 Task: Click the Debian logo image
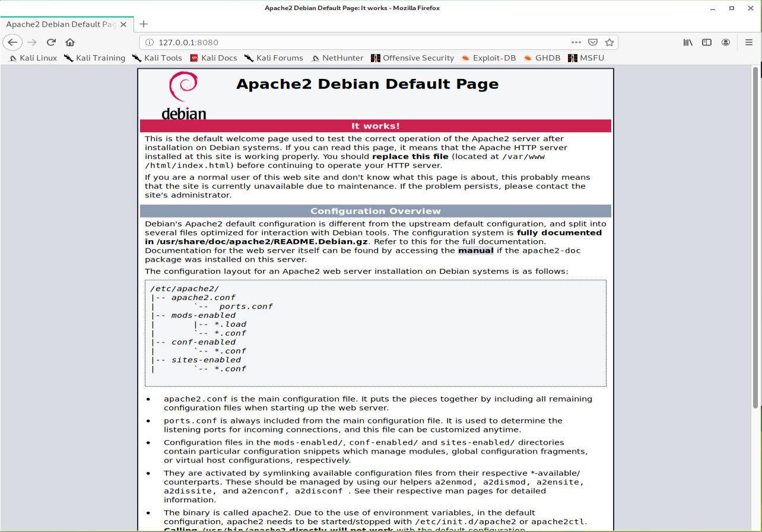tap(184, 95)
